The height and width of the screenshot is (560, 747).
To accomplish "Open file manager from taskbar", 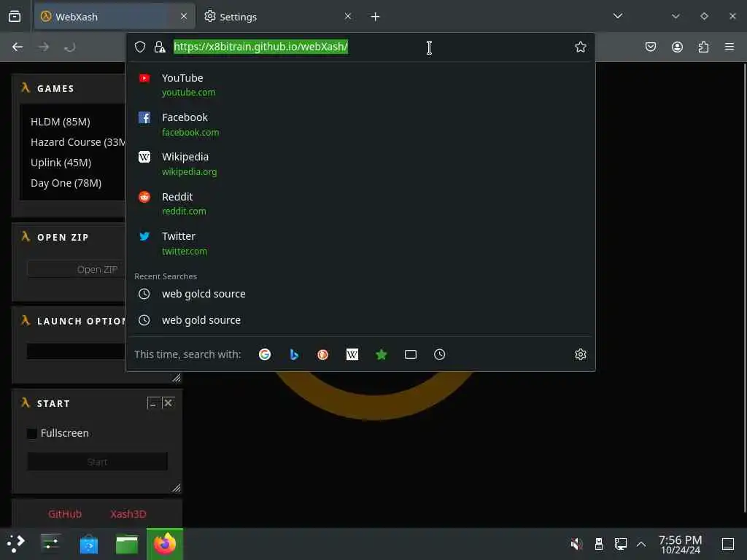I will tap(127, 544).
